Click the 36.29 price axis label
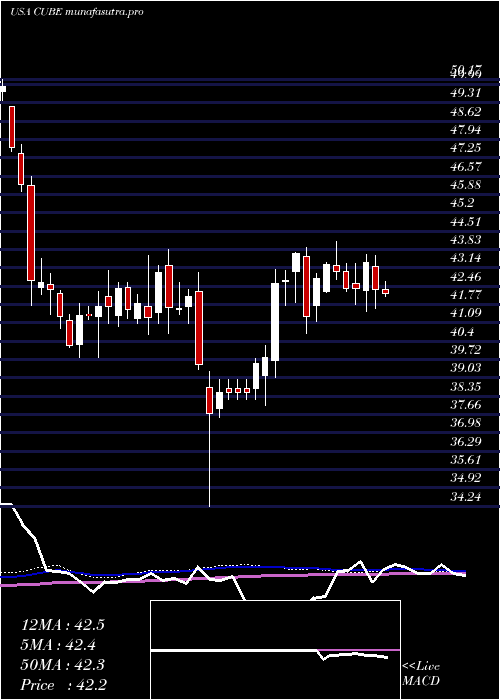 pos(466,441)
